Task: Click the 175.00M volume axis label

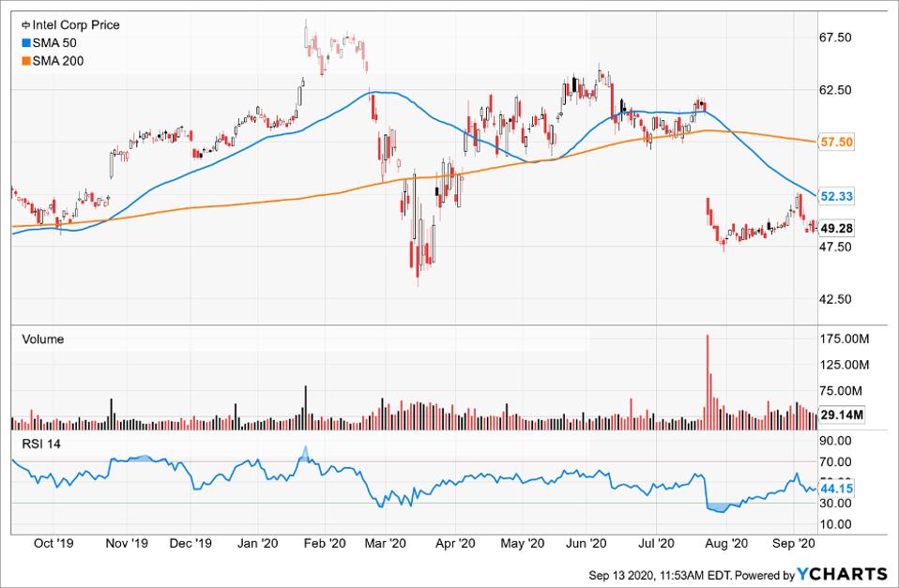Action: pyautogui.click(x=842, y=338)
